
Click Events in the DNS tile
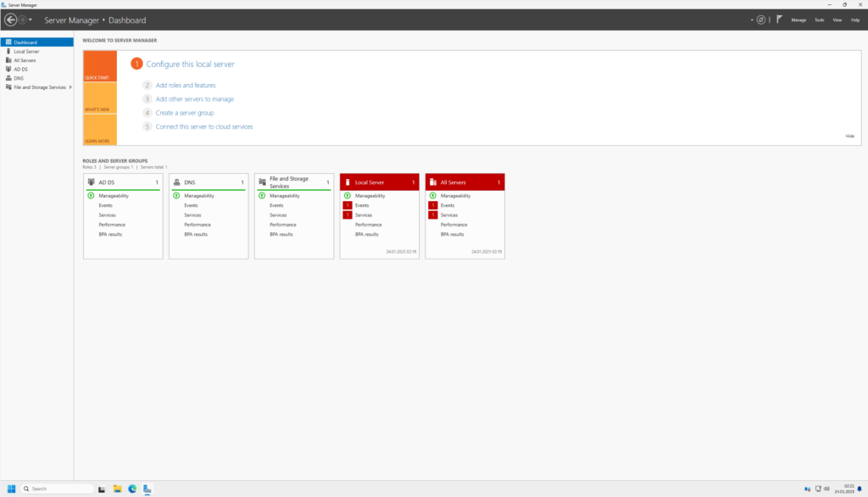point(191,205)
